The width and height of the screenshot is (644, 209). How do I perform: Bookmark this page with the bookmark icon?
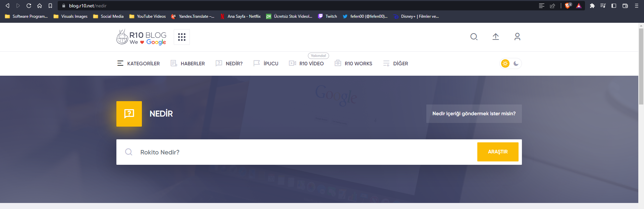pyautogui.click(x=50, y=6)
